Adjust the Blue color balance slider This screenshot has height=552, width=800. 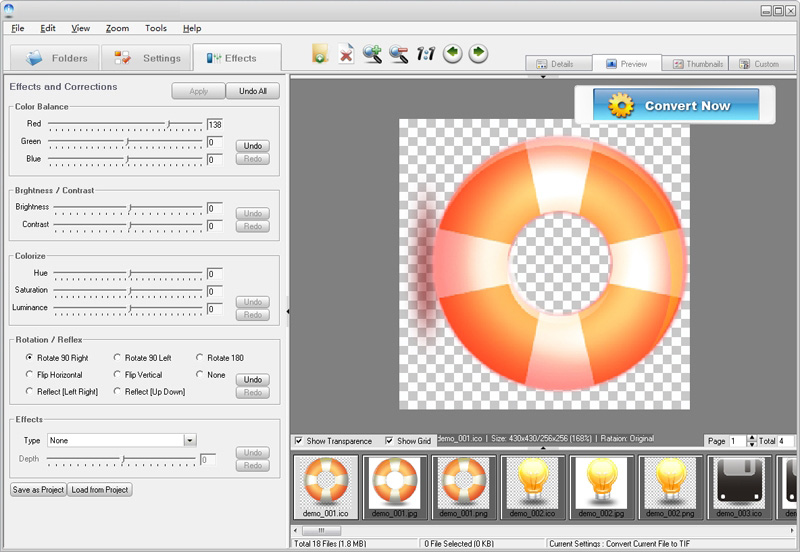coord(125,159)
